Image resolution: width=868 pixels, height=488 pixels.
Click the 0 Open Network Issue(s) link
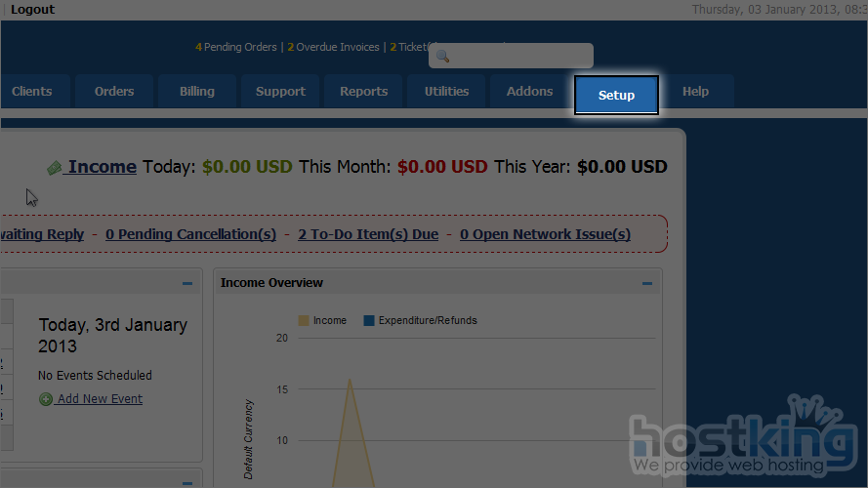(545, 234)
